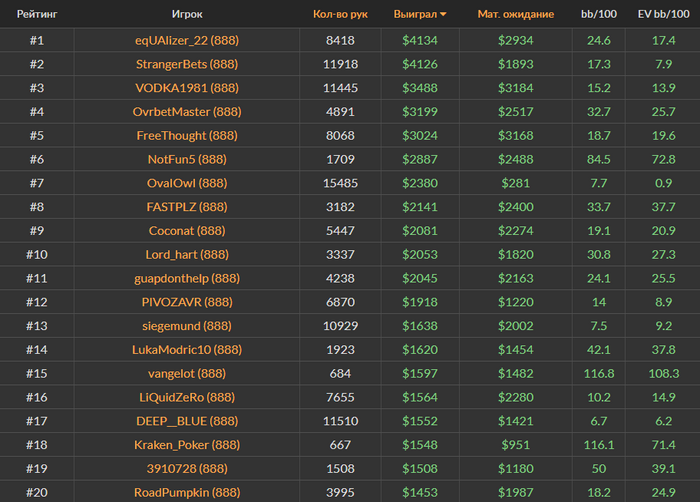Sort by bb/100 column header
The width and height of the screenshot is (700, 502).
(x=599, y=15)
